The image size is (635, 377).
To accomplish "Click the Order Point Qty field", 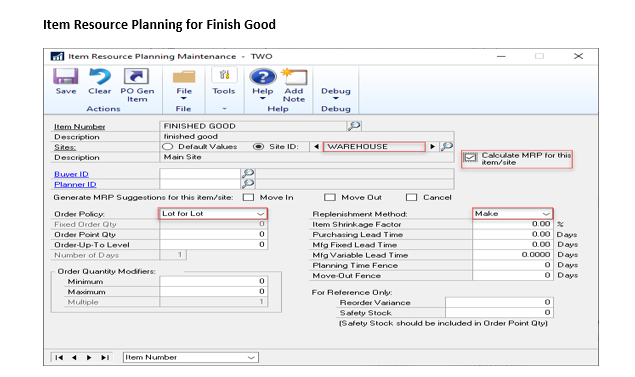I will coord(213,234).
